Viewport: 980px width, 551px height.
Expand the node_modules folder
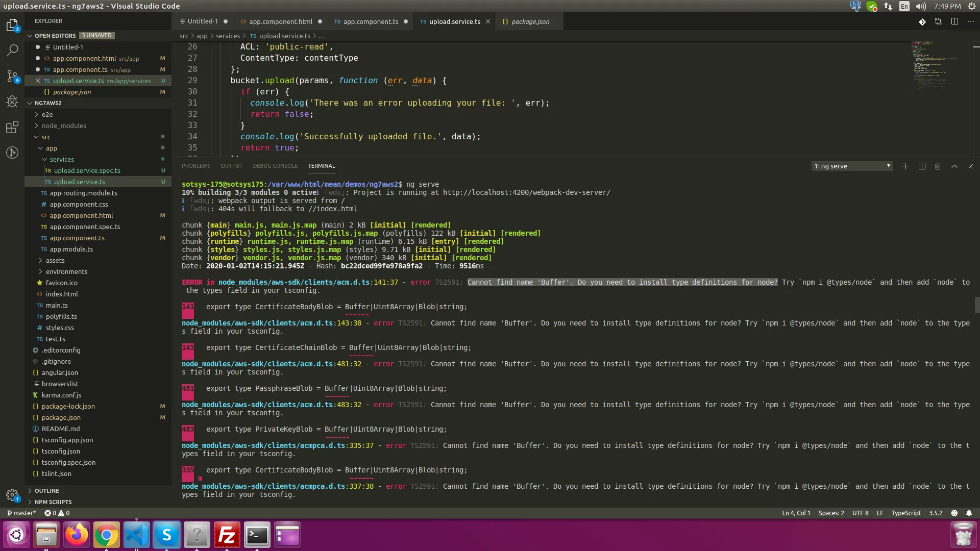[64, 126]
